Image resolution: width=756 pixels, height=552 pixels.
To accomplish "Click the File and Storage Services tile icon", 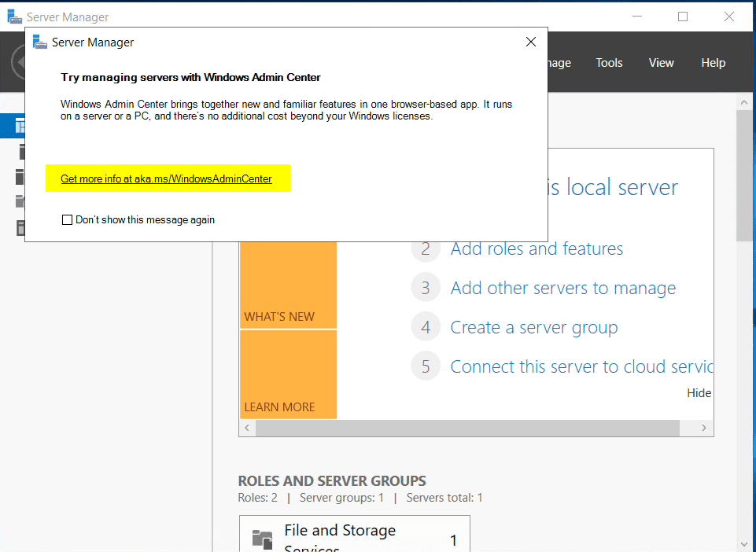I will (x=262, y=539).
